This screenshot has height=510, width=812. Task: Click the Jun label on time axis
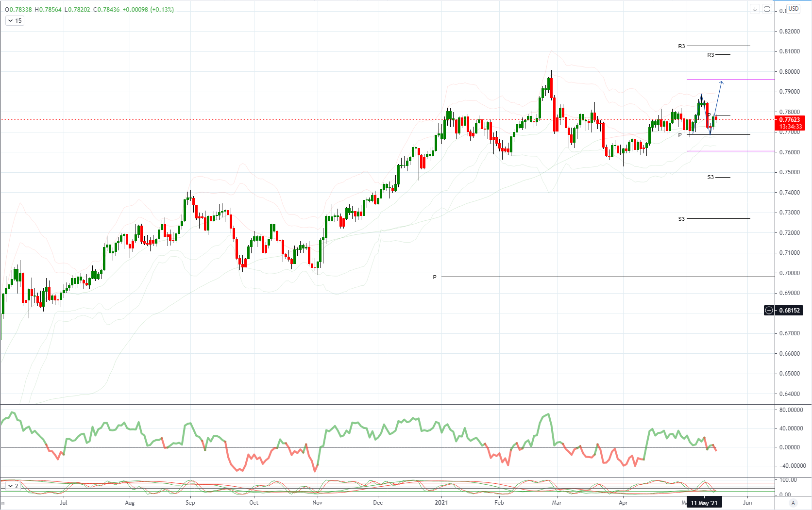(x=747, y=503)
